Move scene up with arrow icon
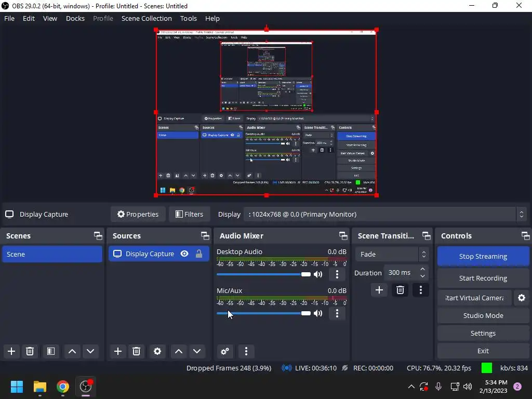 click(x=72, y=351)
